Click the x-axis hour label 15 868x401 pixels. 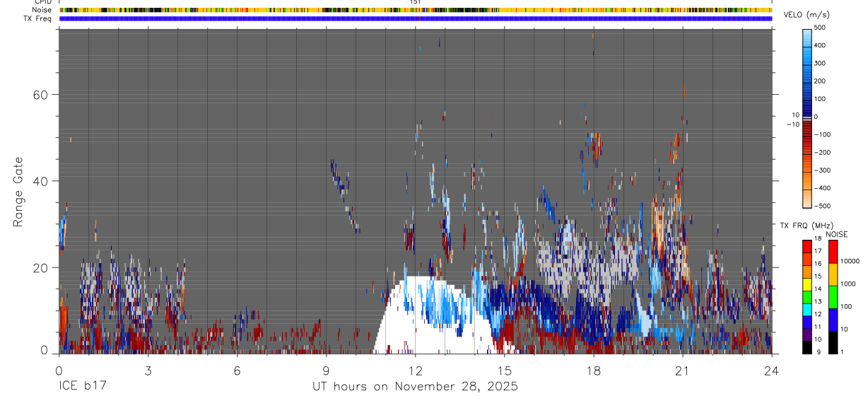click(504, 369)
